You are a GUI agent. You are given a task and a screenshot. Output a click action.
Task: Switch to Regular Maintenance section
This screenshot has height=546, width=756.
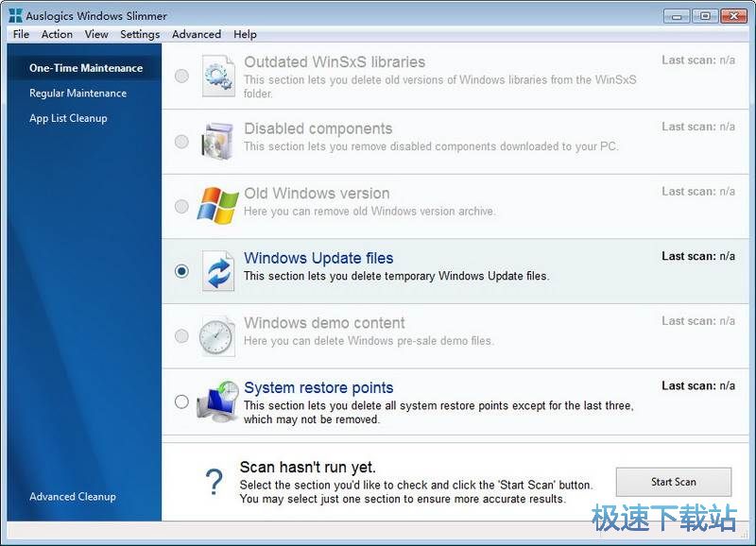77,94
